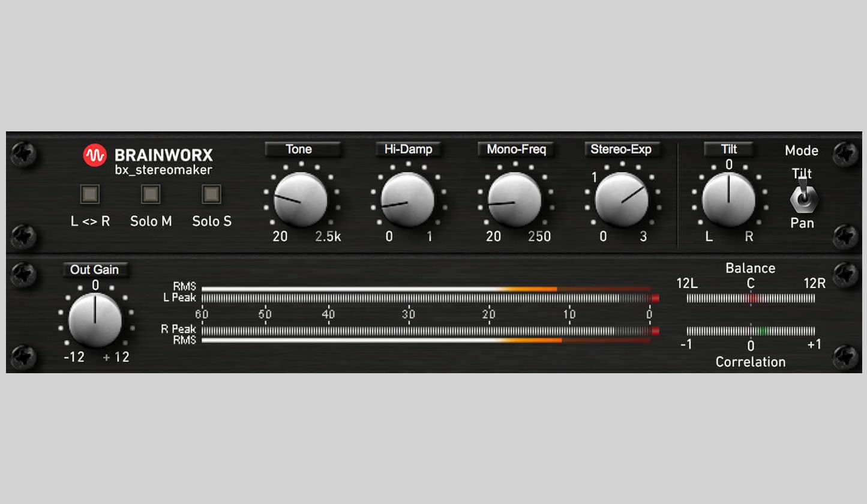Click the L Peak level meter

(x=430, y=298)
